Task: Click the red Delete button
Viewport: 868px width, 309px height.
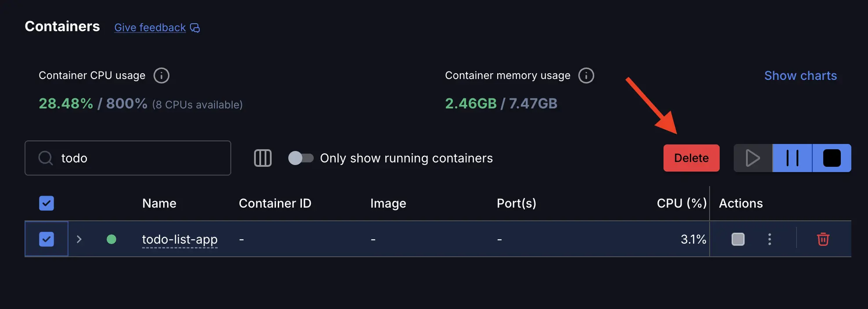Action: (x=691, y=158)
